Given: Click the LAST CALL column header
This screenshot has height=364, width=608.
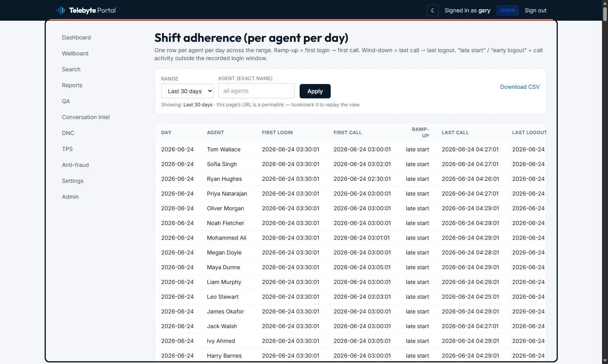Looking at the screenshot, I should 455,133.
